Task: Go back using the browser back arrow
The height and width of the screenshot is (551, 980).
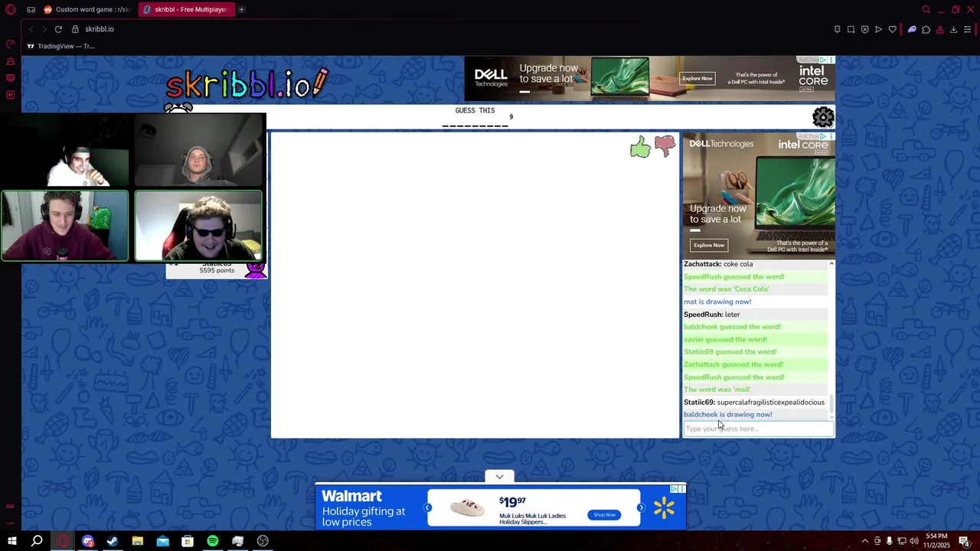Action: [x=31, y=29]
